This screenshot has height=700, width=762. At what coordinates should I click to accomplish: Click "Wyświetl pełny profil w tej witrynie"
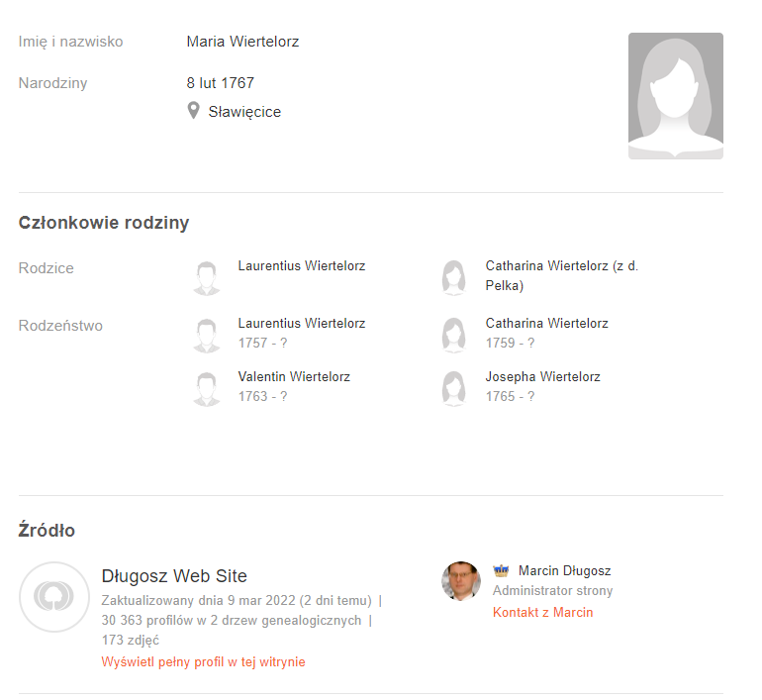(x=203, y=662)
